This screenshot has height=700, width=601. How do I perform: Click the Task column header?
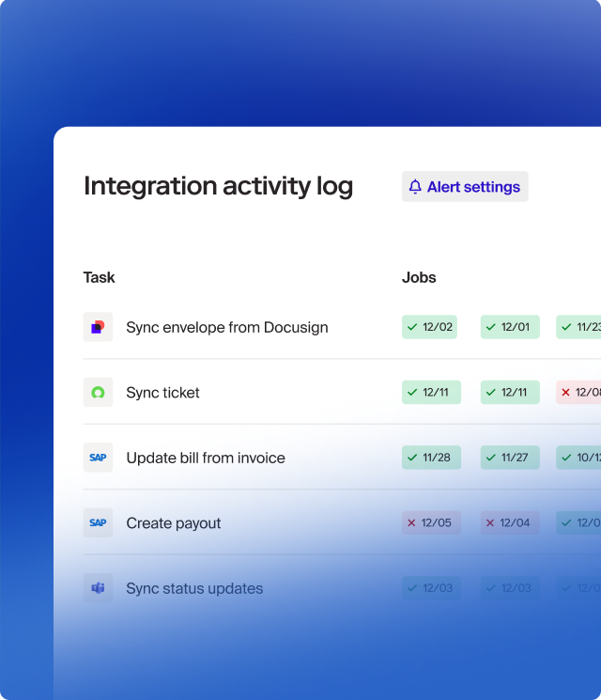99,277
